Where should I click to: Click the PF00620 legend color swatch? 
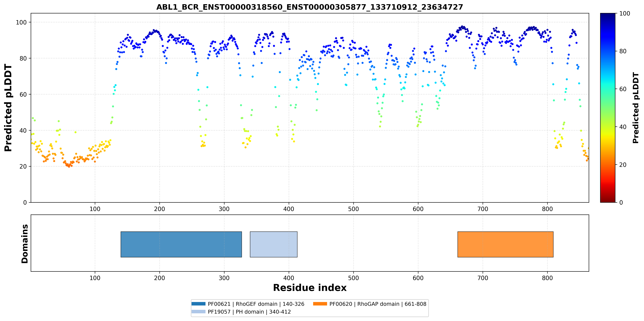tap(320, 304)
